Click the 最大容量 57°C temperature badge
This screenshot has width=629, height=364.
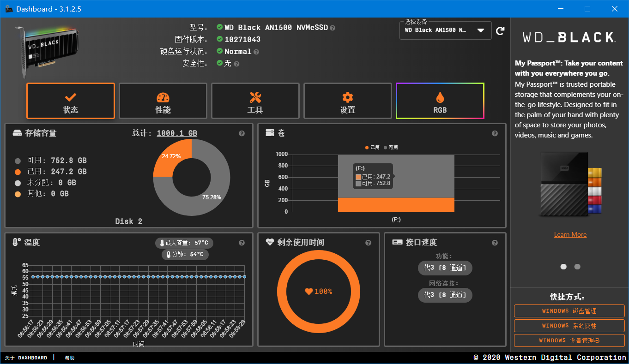184,243
